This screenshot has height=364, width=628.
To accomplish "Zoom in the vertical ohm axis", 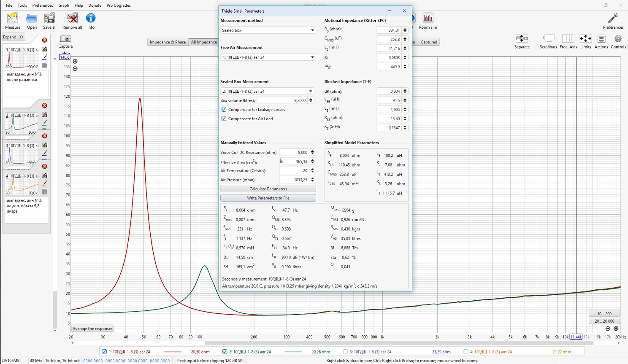I will [75, 61].
